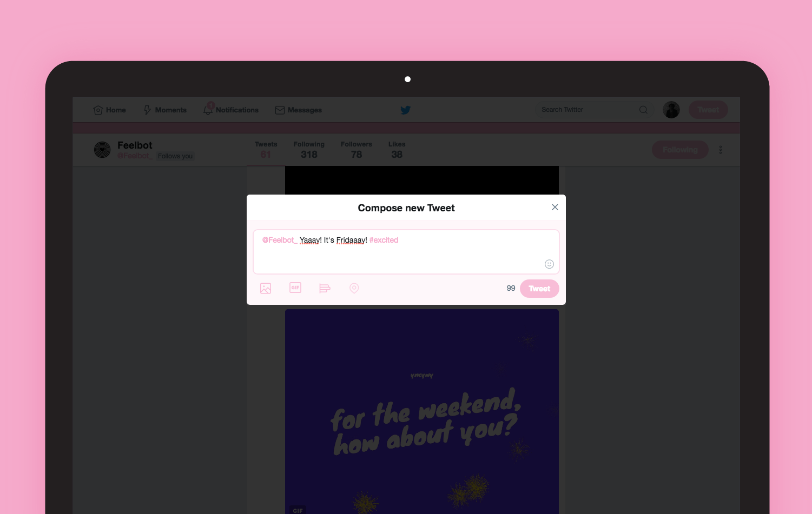Go to the Home menu item
Screen dimensions: 812x514
(x=110, y=110)
